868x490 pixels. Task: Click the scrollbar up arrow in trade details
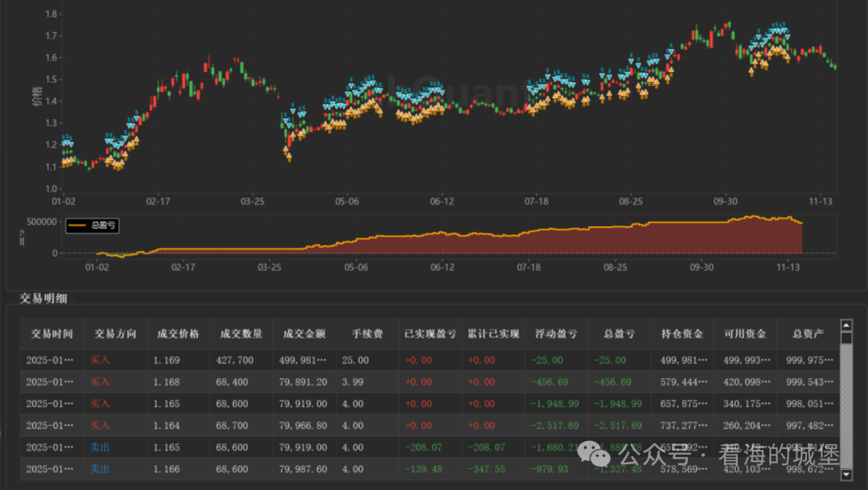pyautogui.click(x=845, y=325)
